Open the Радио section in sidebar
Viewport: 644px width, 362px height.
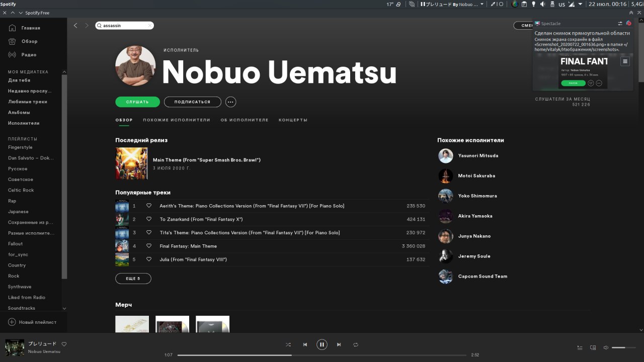pos(23,55)
